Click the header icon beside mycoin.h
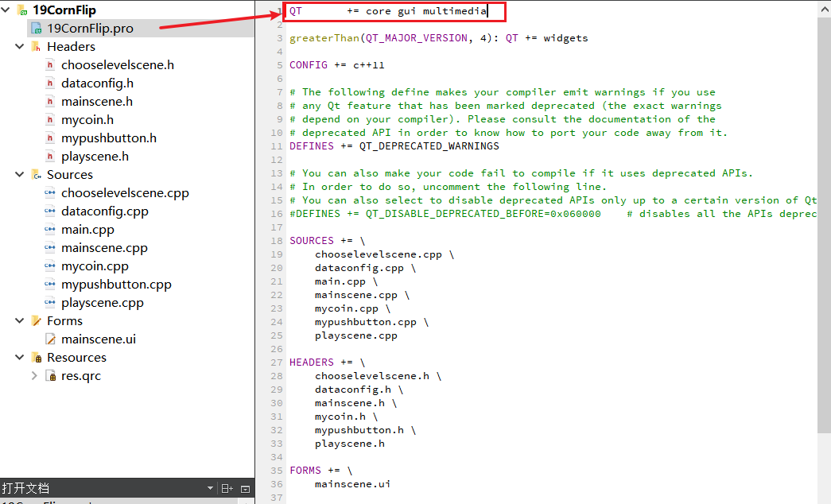 (x=50, y=120)
